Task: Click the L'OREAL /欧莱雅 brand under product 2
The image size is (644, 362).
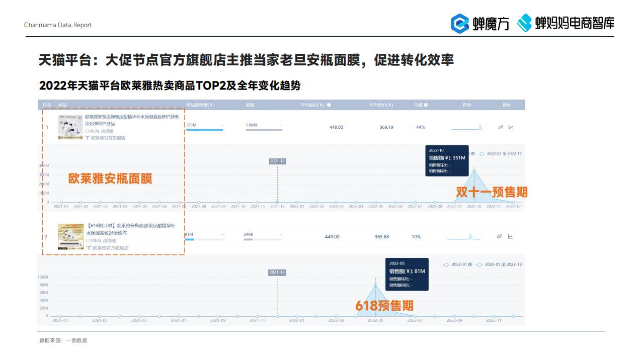Action: click(101, 241)
